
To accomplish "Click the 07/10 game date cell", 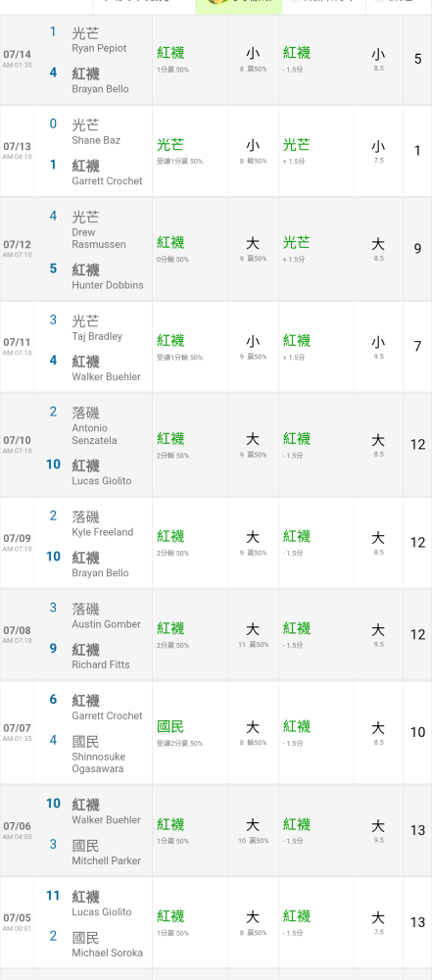I will pyautogui.click(x=17, y=444).
